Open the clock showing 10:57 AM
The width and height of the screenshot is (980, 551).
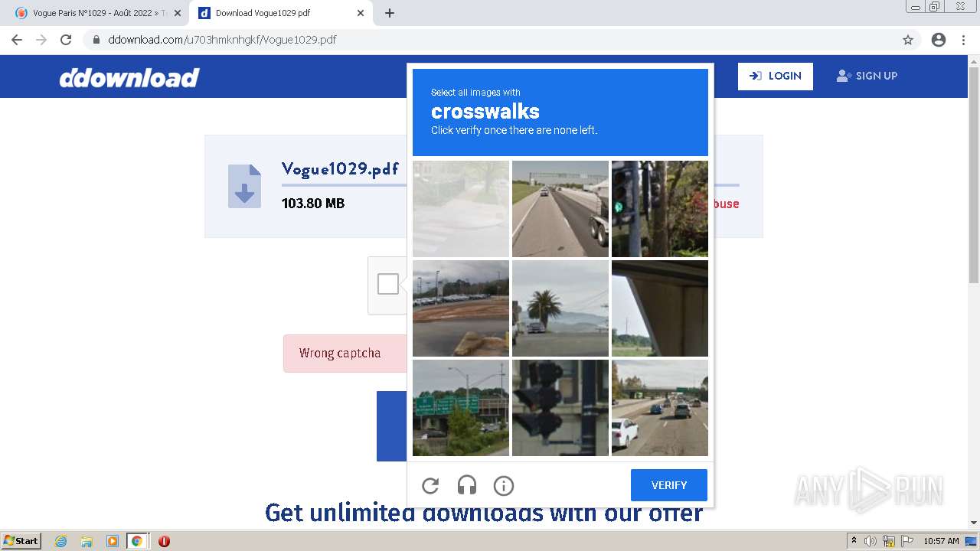pyautogui.click(x=941, y=541)
